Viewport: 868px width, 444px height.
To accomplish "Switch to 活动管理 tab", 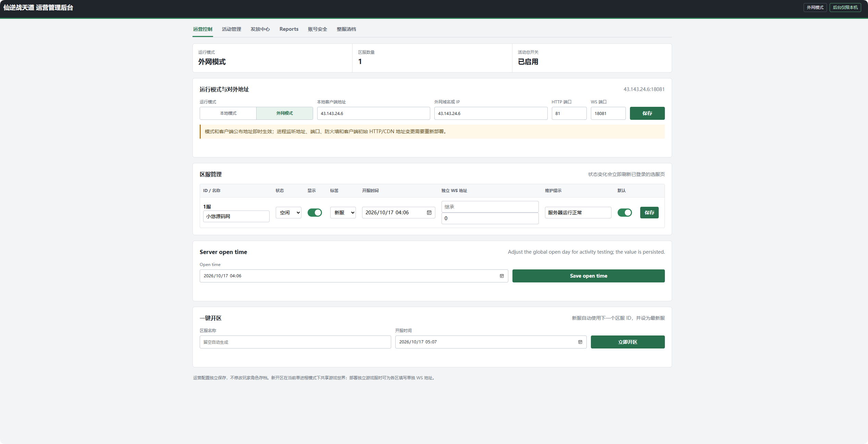I will click(232, 29).
